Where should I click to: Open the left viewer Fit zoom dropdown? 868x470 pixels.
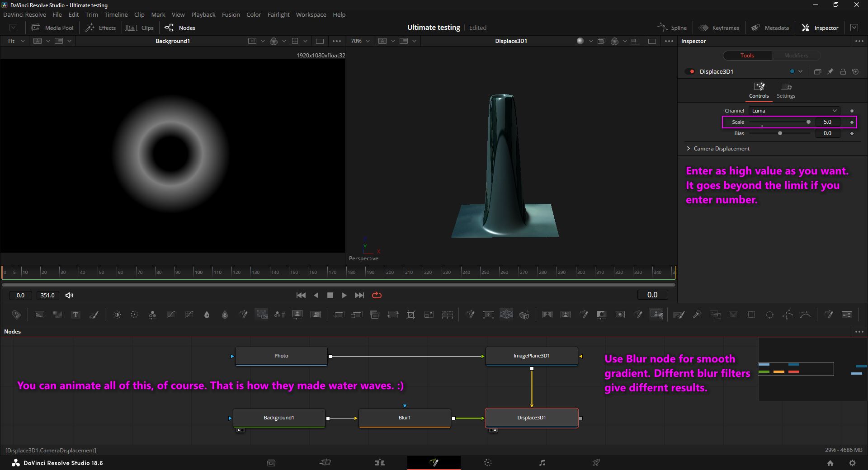click(x=16, y=41)
